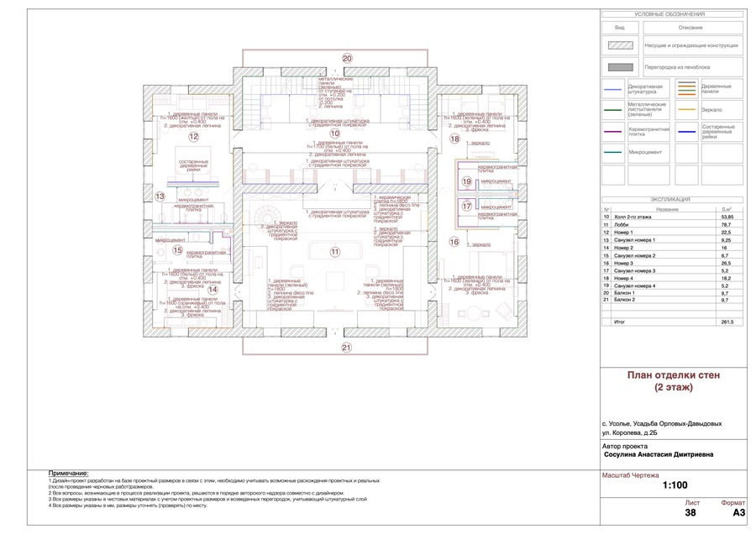Click room marker 12 in the plan
The width and height of the screenshot is (756, 534).
coord(193,137)
